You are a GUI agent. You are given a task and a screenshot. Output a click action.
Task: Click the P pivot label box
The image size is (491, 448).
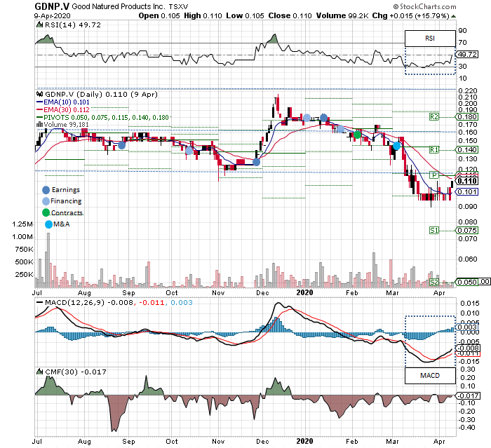pos(434,175)
